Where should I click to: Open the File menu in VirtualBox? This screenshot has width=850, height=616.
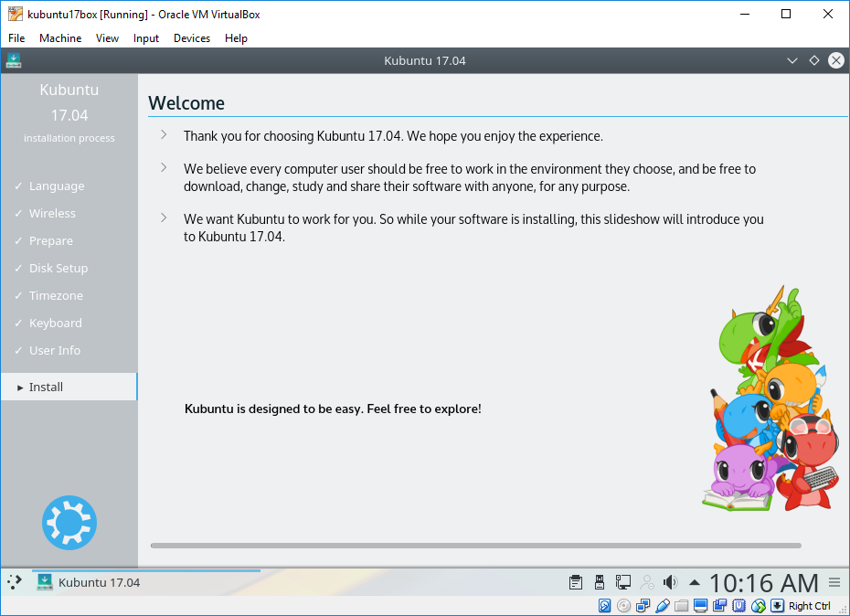pos(16,38)
